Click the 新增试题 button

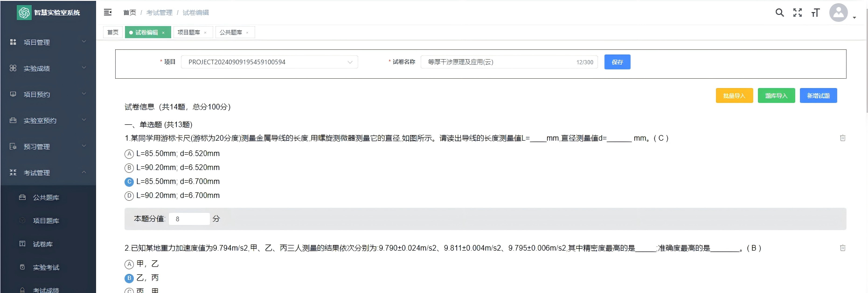[818, 95]
